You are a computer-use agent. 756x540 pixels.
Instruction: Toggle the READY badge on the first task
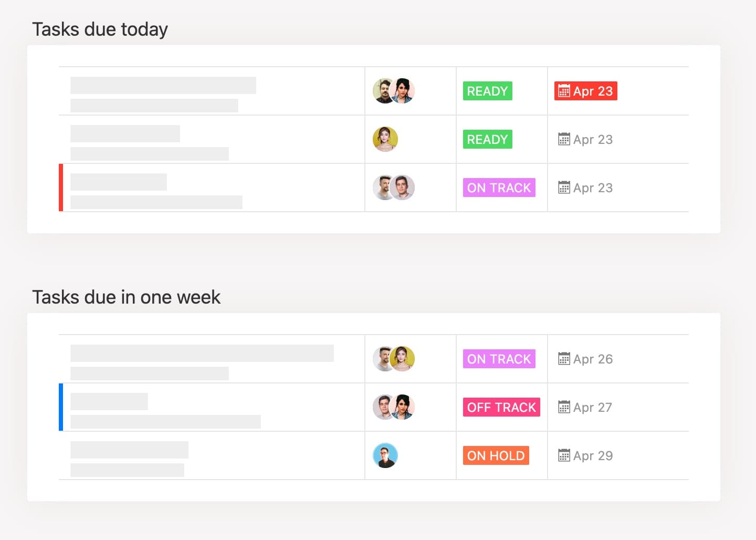(487, 91)
